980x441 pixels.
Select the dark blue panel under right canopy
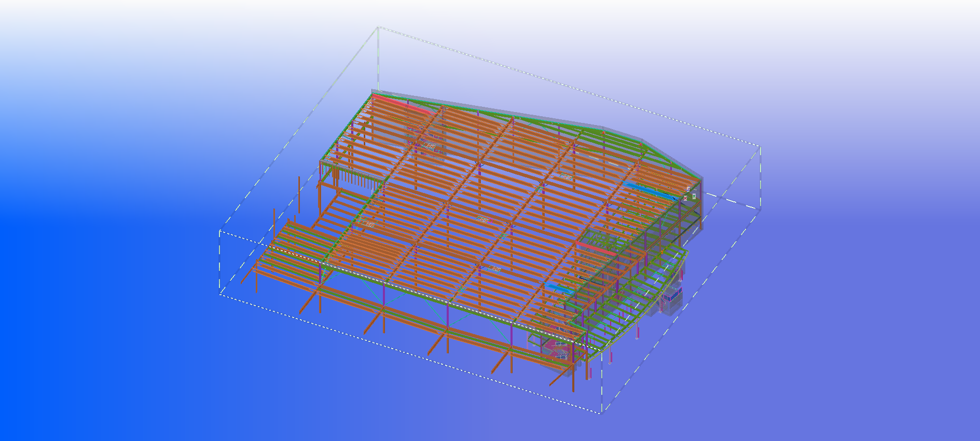672,296
